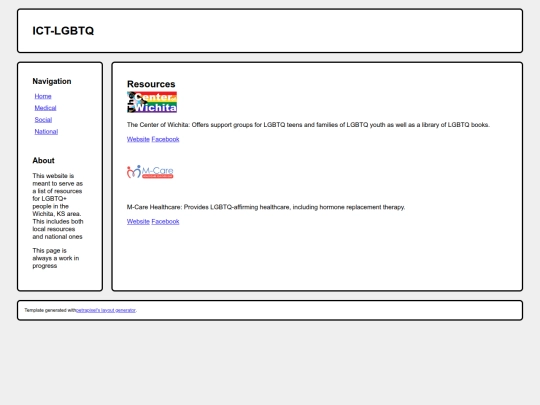This screenshot has width=540, height=405.
Task: Open the M-Care Healthcare Facebook link
Action: (165, 221)
